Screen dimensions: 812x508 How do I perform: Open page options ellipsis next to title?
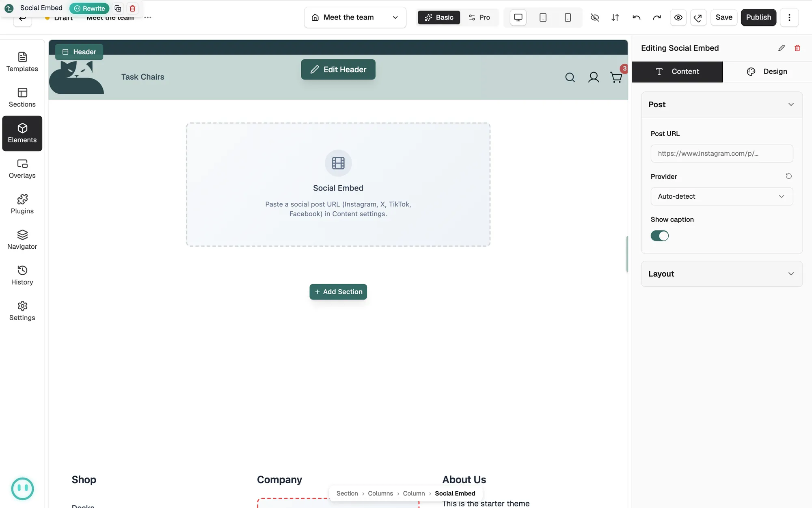click(148, 17)
